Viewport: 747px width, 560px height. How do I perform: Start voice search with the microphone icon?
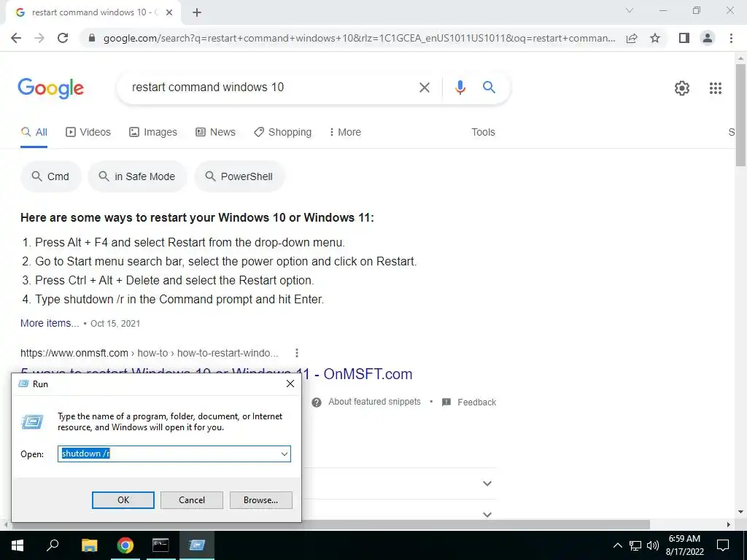point(460,87)
